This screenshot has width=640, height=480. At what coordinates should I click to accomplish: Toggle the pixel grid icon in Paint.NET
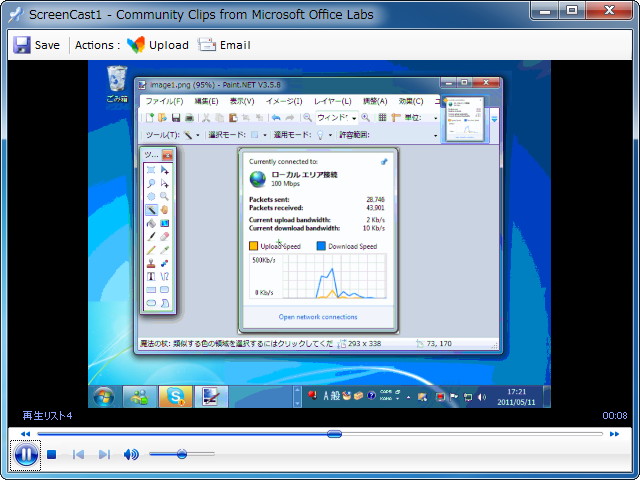click(x=382, y=118)
